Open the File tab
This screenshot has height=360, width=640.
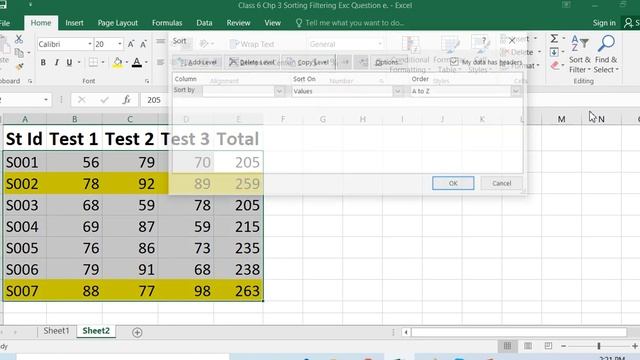pos(5,23)
